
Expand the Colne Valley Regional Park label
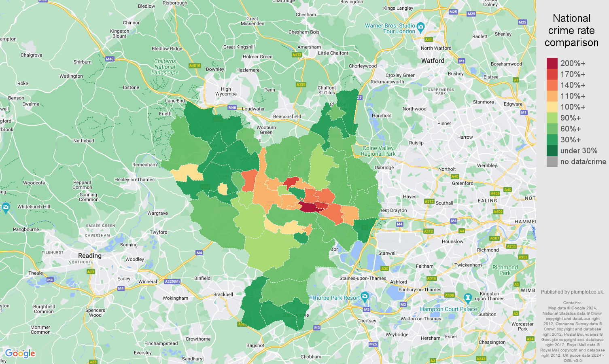pyautogui.click(x=377, y=151)
